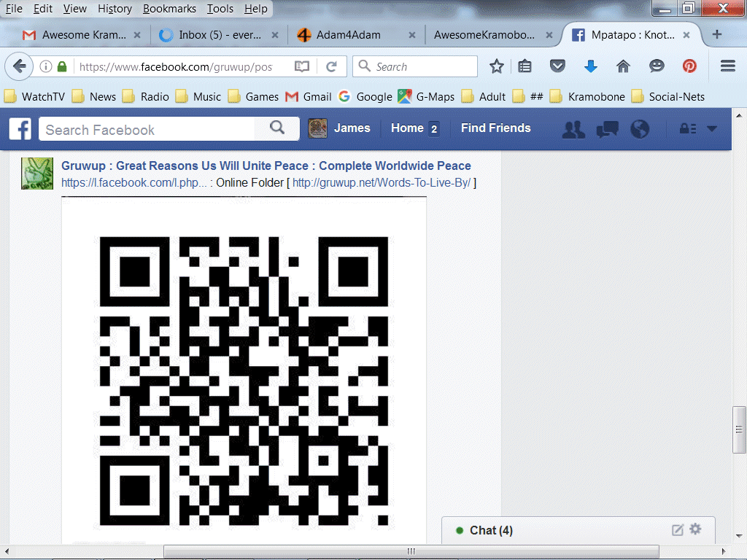Go to Firefox home page icon
Viewport: 747px width, 560px height.
point(623,66)
